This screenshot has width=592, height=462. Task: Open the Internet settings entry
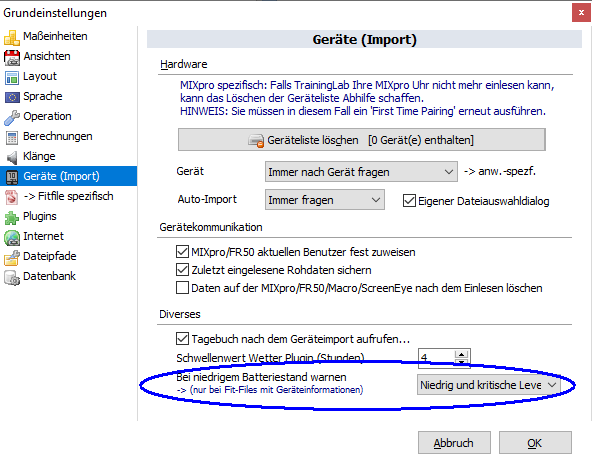[43, 236]
